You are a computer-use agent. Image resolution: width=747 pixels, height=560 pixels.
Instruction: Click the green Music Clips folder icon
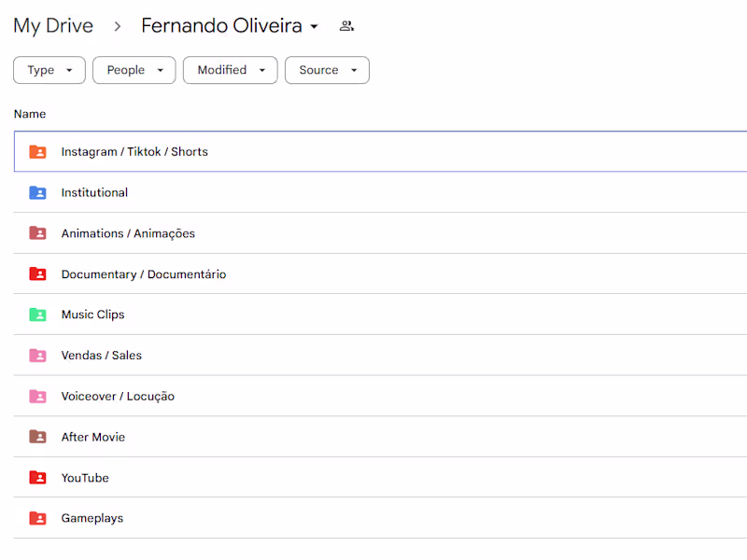click(x=37, y=315)
